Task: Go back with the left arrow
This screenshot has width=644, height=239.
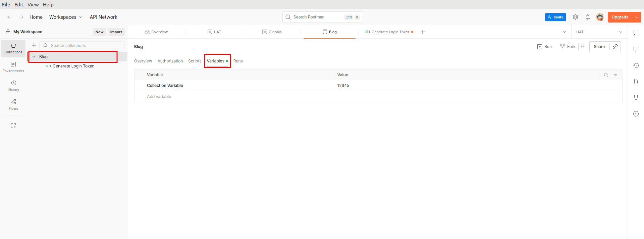Action: (9, 17)
